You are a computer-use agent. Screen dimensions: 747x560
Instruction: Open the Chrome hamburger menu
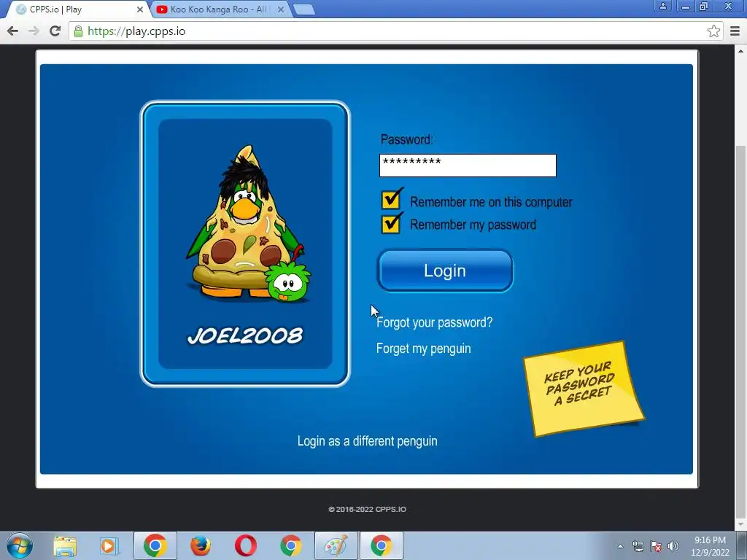click(x=735, y=31)
